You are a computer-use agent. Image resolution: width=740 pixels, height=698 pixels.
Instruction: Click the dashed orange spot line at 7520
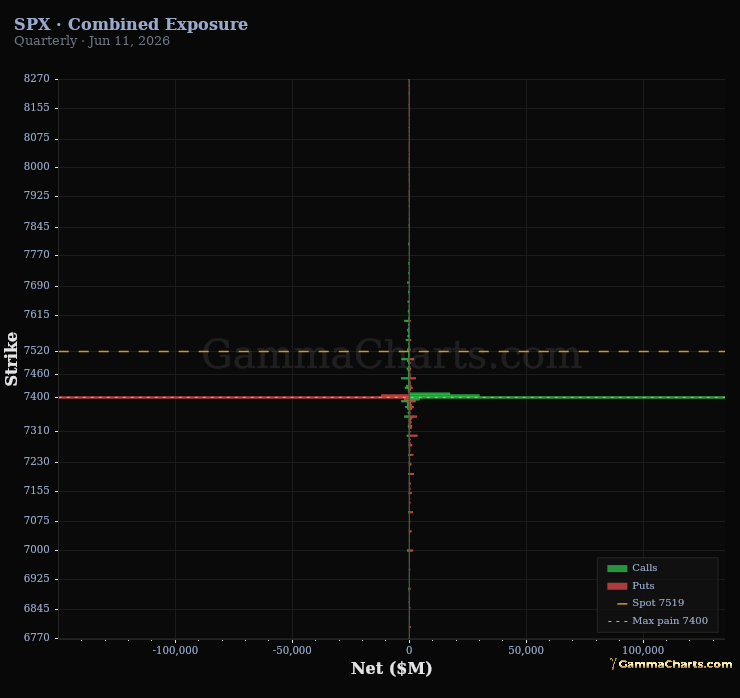tap(392, 352)
